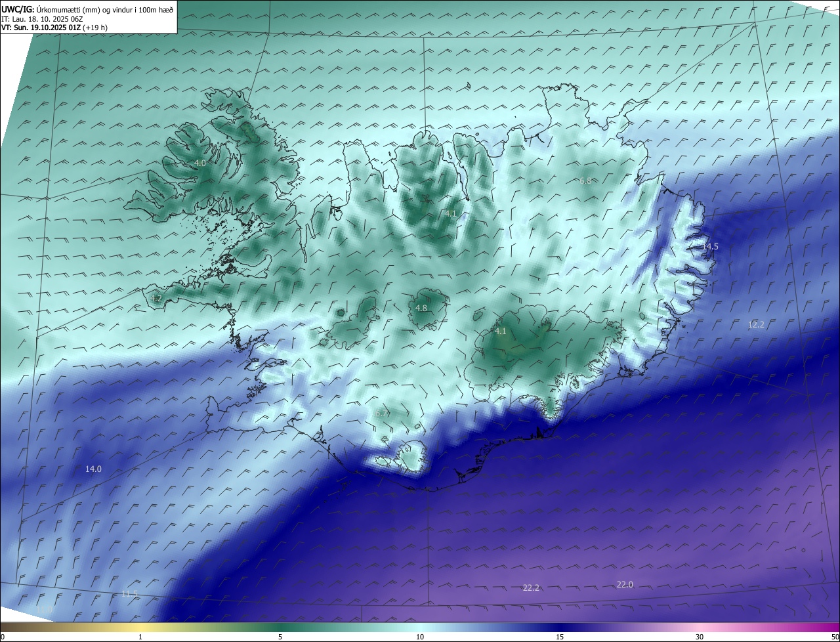This screenshot has width=840, height=642.
Task: Click the 6.8 value in northeast Iceland
Action: (x=585, y=181)
